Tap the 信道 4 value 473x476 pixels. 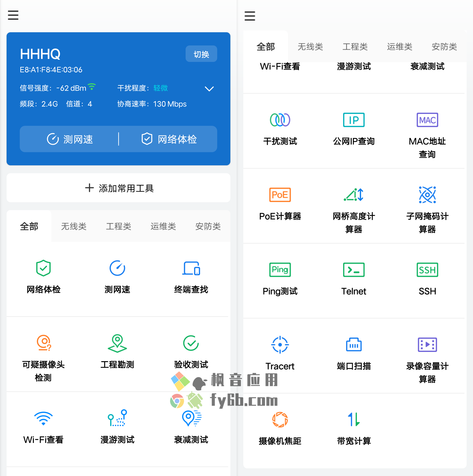click(90, 104)
